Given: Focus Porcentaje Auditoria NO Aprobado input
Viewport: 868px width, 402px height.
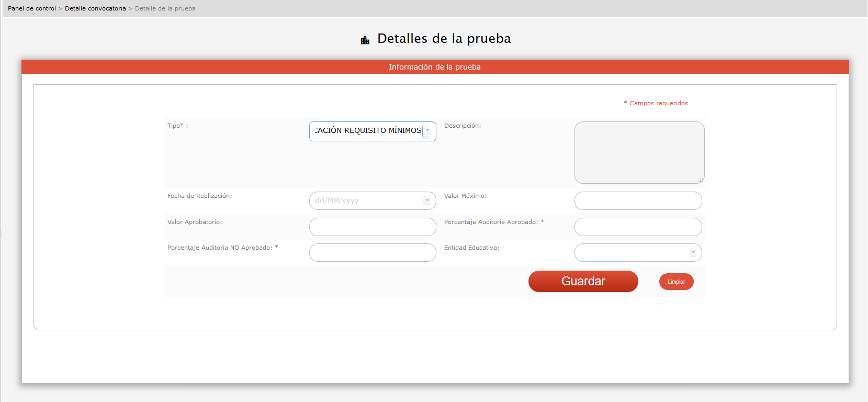Looking at the screenshot, I should pyautogui.click(x=372, y=252).
